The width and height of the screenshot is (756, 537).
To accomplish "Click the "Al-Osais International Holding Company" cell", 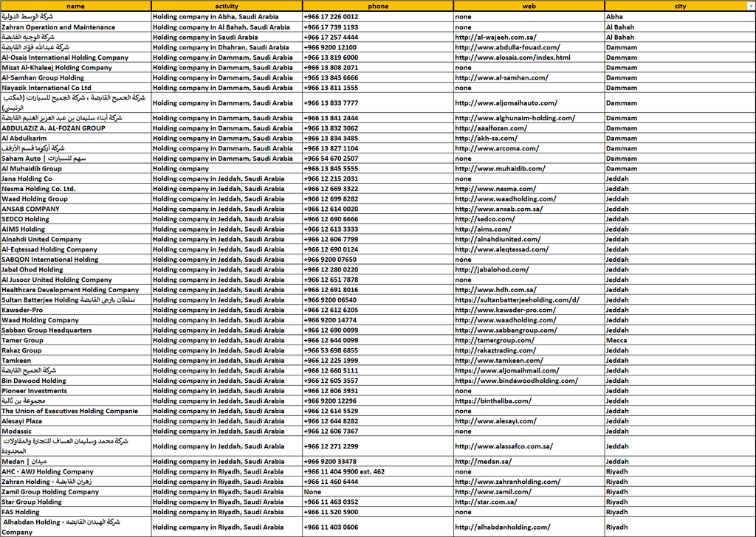I will tap(76, 58).
